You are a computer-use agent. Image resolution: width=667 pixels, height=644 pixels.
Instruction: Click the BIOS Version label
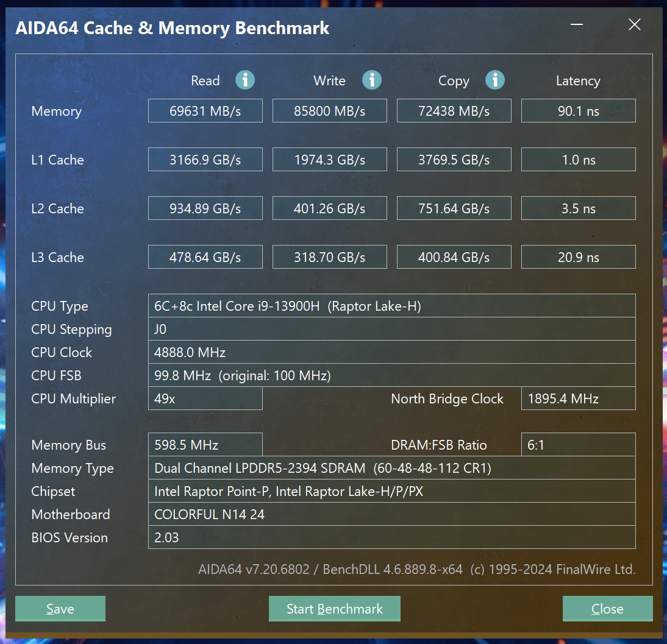[70, 537]
